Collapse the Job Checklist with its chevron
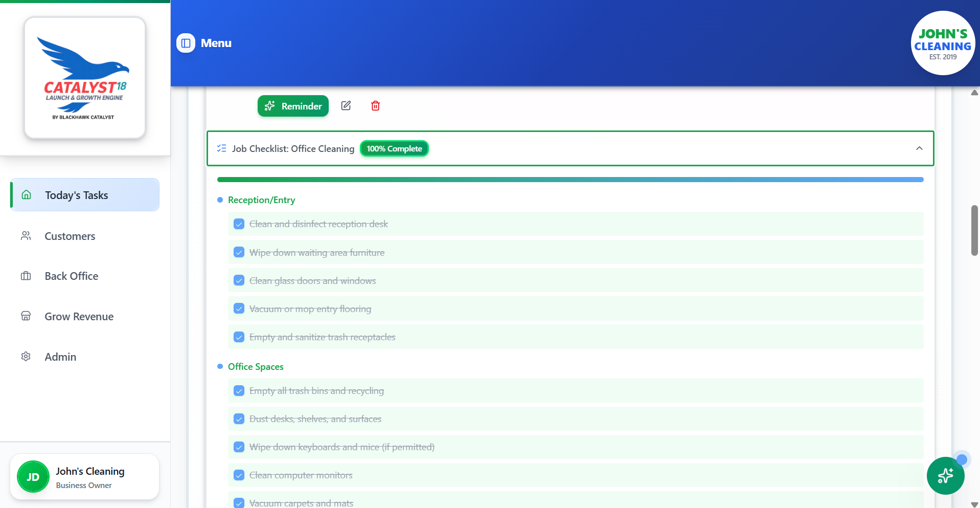This screenshot has height=508, width=980. coord(919,148)
